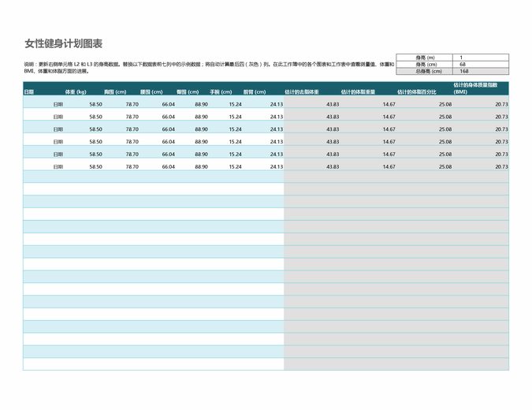The image size is (532, 410).
Task: Click the 日期 column header
Action: click(29, 92)
